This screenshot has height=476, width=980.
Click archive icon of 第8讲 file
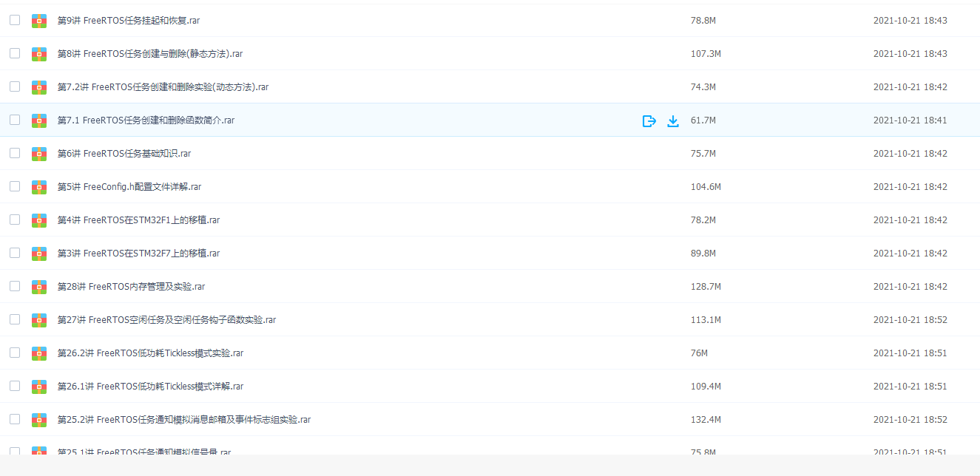tap(39, 54)
